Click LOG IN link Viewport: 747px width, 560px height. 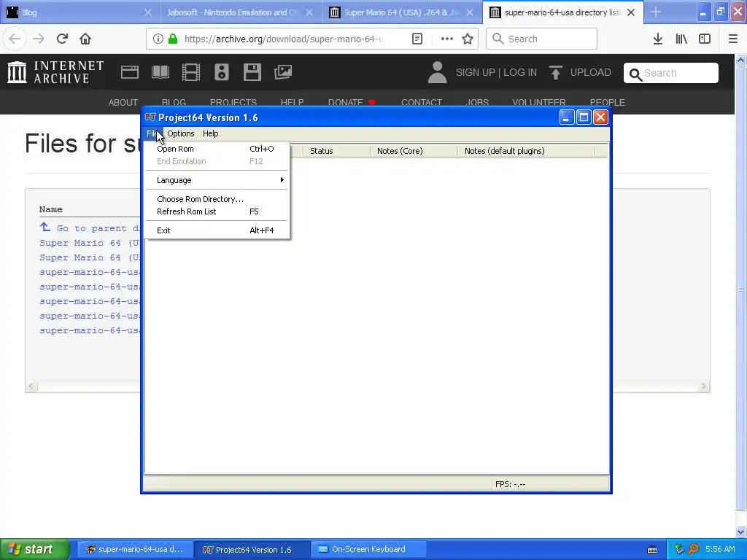point(520,72)
